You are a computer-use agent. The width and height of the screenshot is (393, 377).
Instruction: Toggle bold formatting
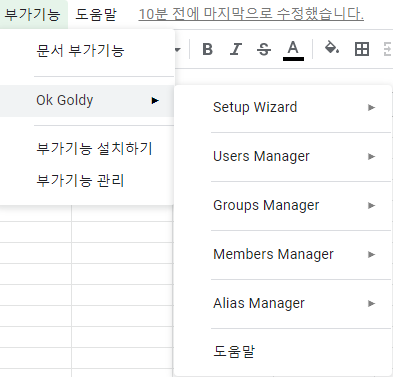(207, 49)
